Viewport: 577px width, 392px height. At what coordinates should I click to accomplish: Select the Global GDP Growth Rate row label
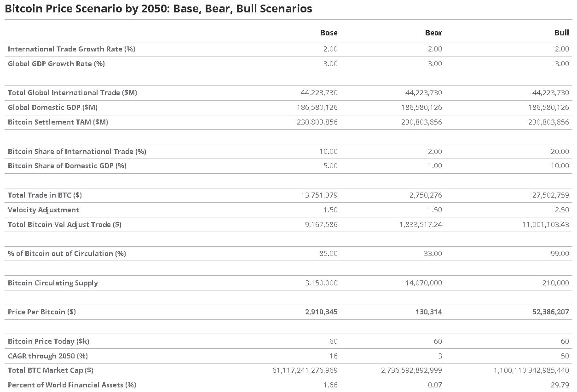tap(56, 64)
